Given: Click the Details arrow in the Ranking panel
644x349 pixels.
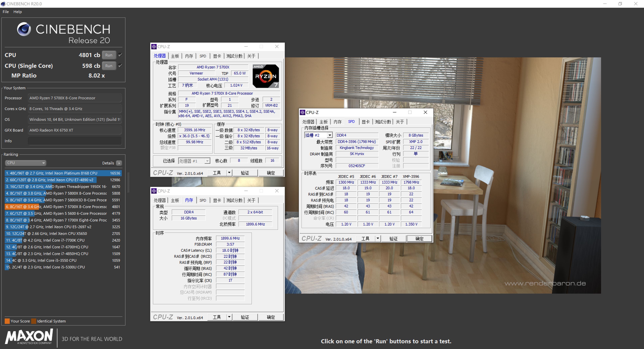Looking at the screenshot, I should point(119,163).
